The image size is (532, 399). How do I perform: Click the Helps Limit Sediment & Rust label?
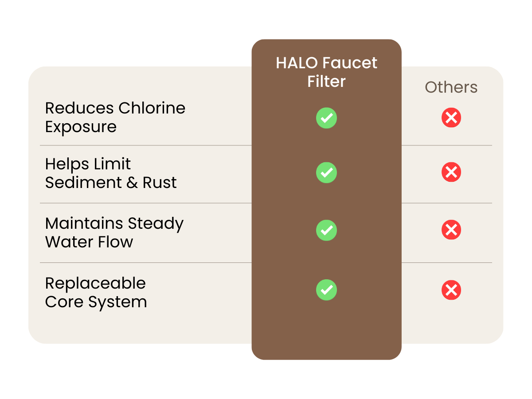coord(111,173)
